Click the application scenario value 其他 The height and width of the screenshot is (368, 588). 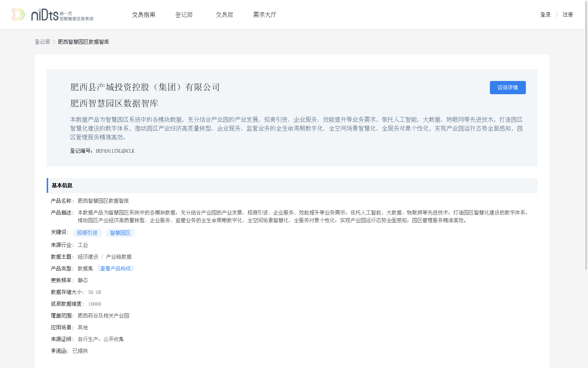(83, 328)
